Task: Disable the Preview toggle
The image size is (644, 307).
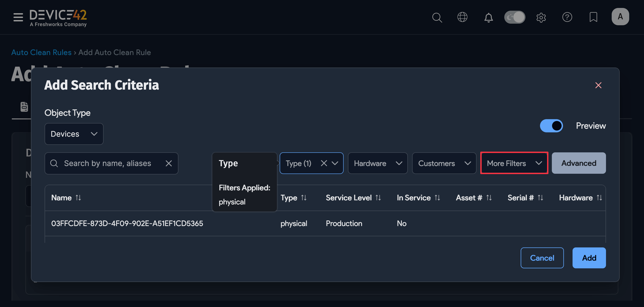Action: point(552,126)
